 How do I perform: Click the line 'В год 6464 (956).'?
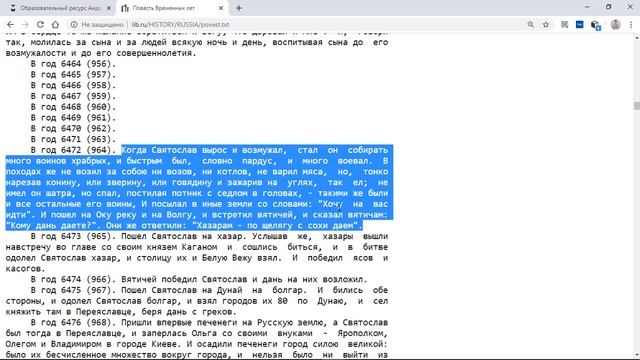click(73, 64)
